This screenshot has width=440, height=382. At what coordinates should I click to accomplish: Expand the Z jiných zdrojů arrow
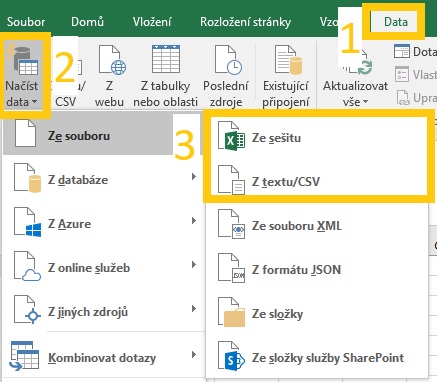(194, 309)
